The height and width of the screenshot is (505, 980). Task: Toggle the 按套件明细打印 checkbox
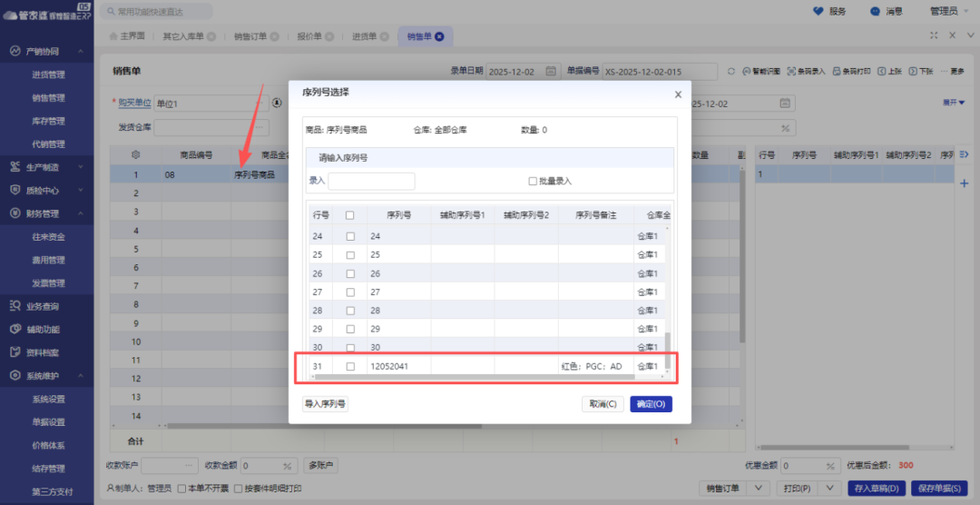238,488
